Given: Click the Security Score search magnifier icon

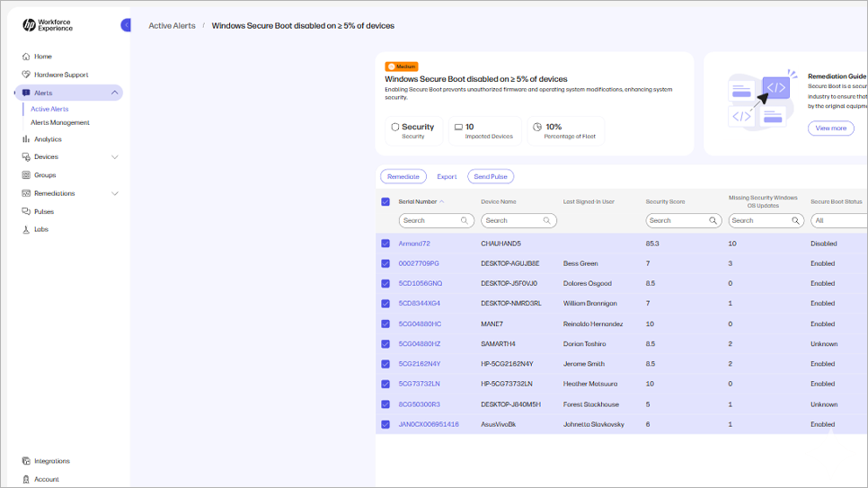Looking at the screenshot, I should (x=713, y=220).
